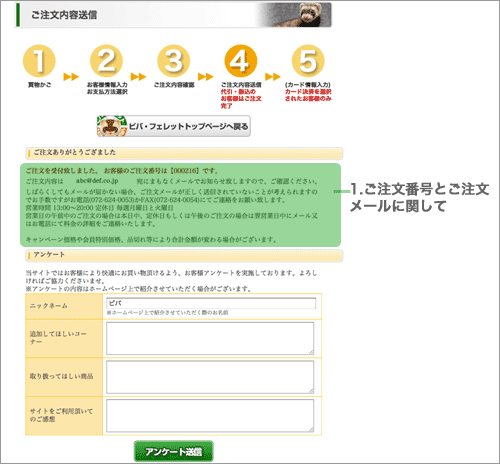Click the ご注文内容確認 step label
The image size is (500, 464).
tap(174, 85)
